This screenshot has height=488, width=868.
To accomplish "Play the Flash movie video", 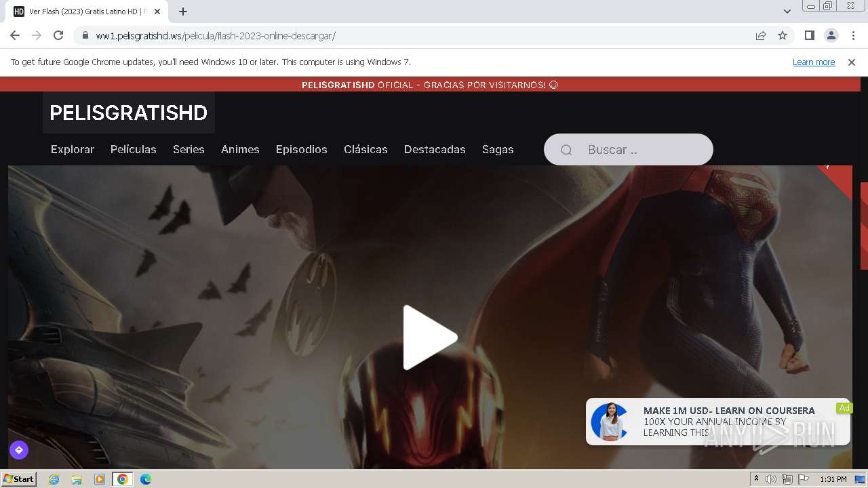I will tap(429, 338).
